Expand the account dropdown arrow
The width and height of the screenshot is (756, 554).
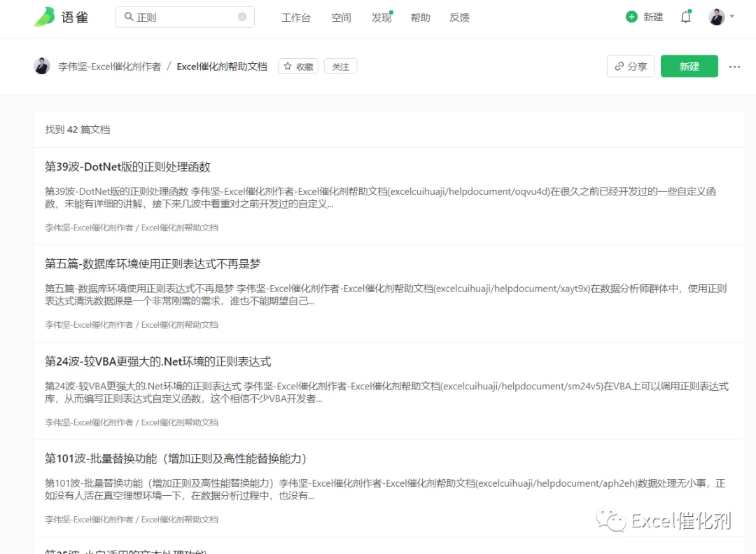732,16
